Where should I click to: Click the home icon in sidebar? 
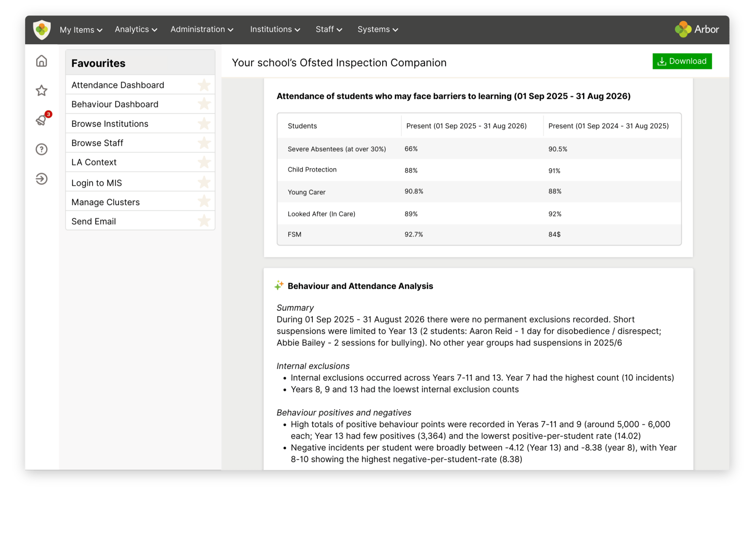42,61
